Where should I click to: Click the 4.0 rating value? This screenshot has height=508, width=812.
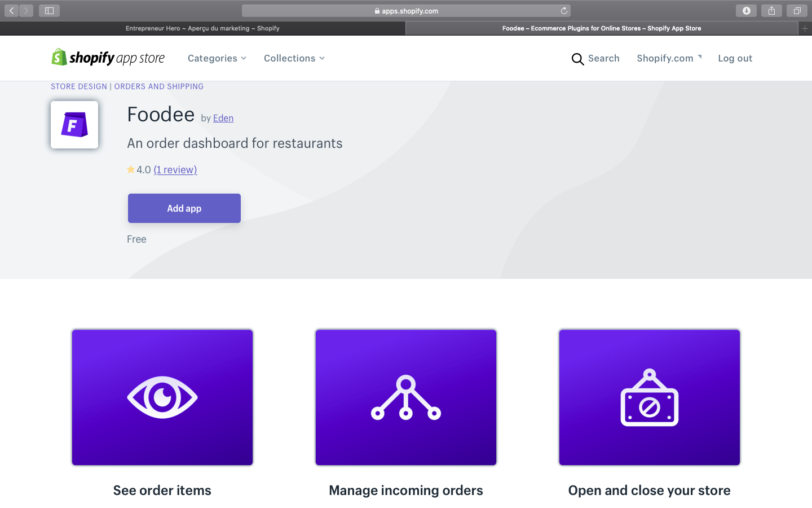pyautogui.click(x=144, y=169)
